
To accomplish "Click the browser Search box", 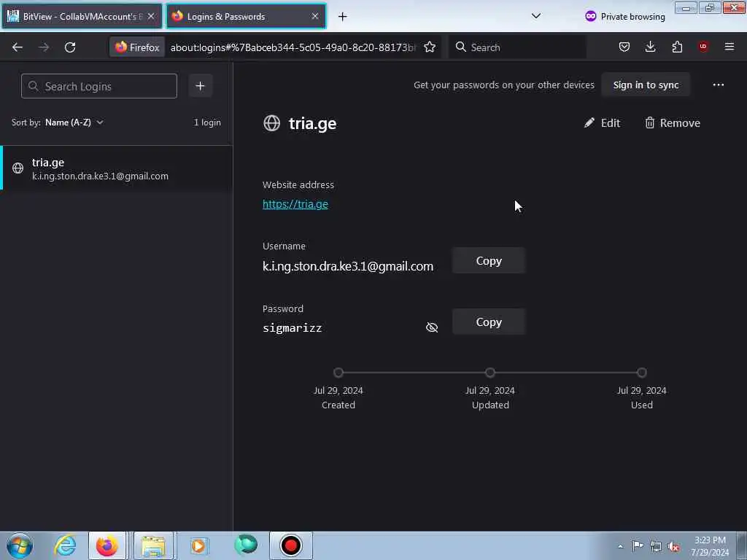I will click(x=517, y=47).
